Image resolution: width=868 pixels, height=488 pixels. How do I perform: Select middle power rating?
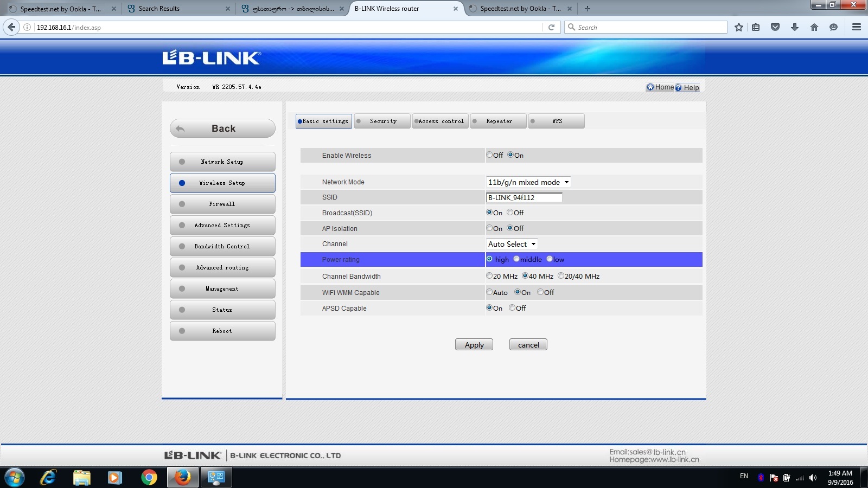click(516, 259)
